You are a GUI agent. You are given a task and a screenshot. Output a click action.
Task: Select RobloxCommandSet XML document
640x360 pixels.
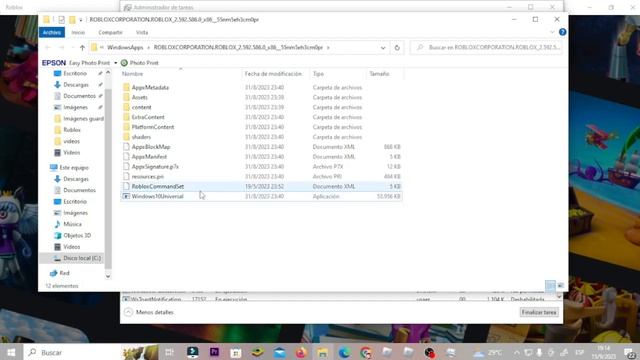[x=261, y=186]
